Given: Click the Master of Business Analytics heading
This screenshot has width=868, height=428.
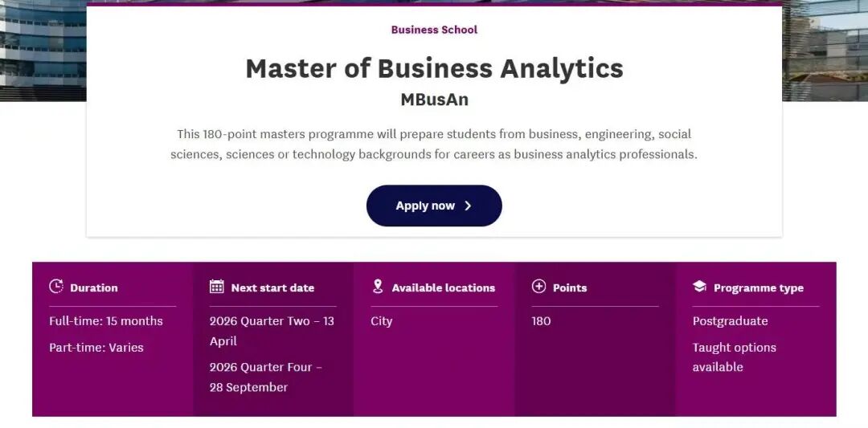Looking at the screenshot, I should [434, 68].
